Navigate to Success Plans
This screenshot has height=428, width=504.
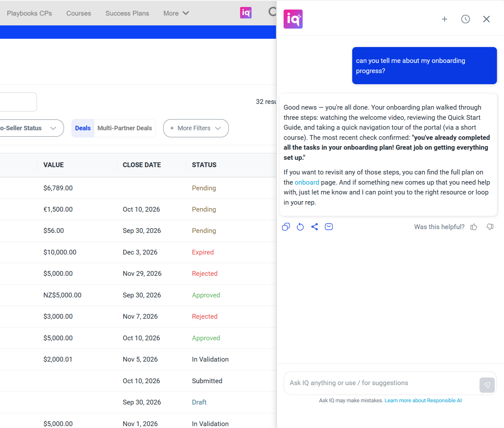click(127, 13)
